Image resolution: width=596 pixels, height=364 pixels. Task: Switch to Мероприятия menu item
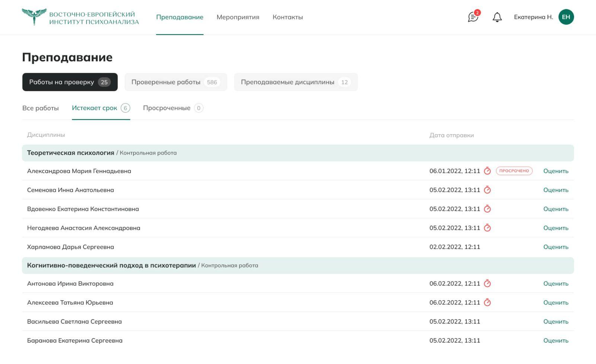point(238,17)
